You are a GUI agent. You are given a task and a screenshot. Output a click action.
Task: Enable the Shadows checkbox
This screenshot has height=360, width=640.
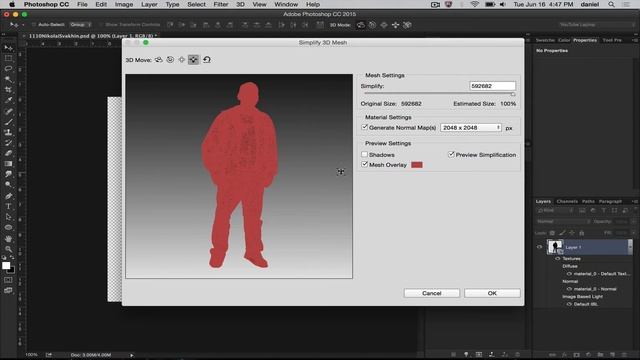coord(364,154)
